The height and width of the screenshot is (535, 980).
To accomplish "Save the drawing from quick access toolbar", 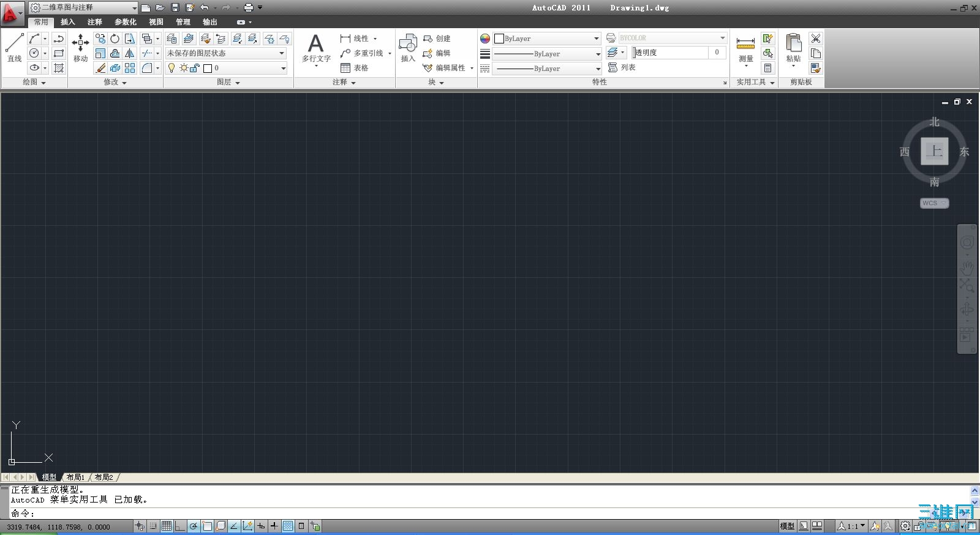I will (175, 7).
